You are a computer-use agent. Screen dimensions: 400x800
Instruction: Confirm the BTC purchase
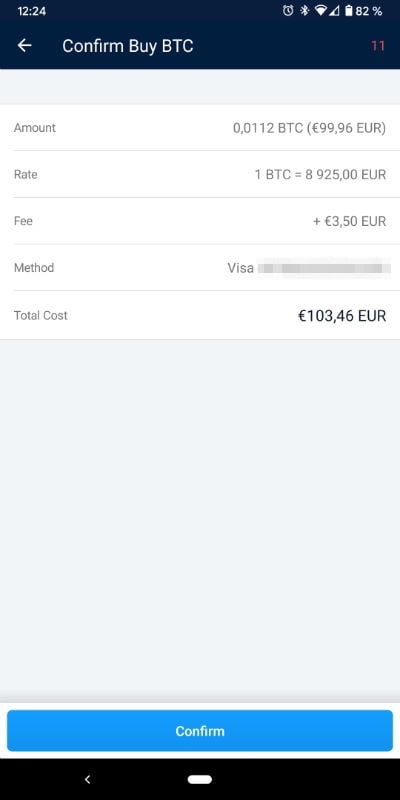tap(200, 731)
